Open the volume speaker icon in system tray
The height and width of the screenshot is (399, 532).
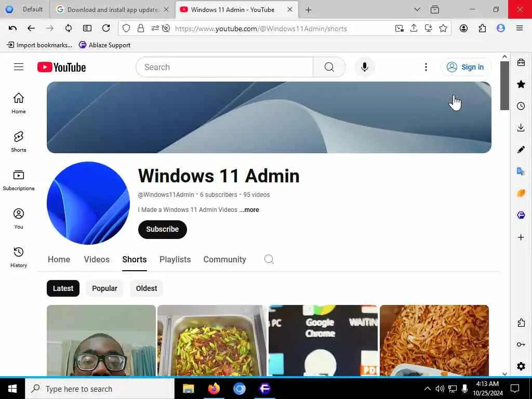pos(440,389)
